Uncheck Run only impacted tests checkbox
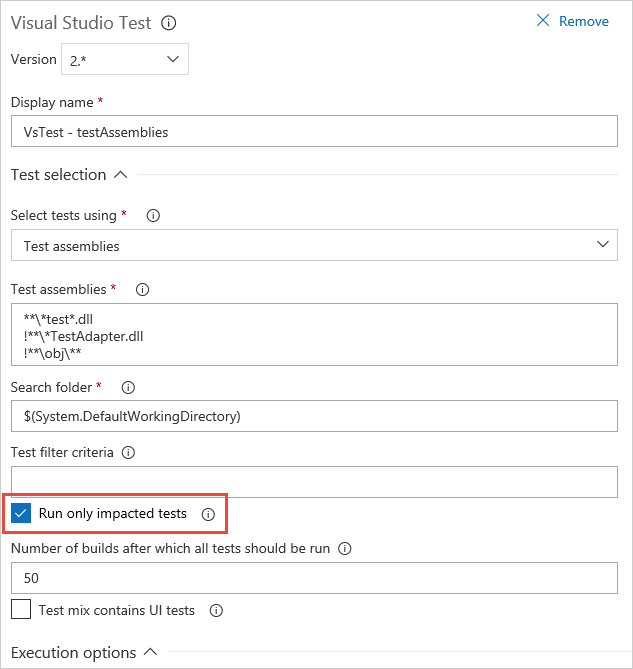 pyautogui.click(x=22, y=514)
